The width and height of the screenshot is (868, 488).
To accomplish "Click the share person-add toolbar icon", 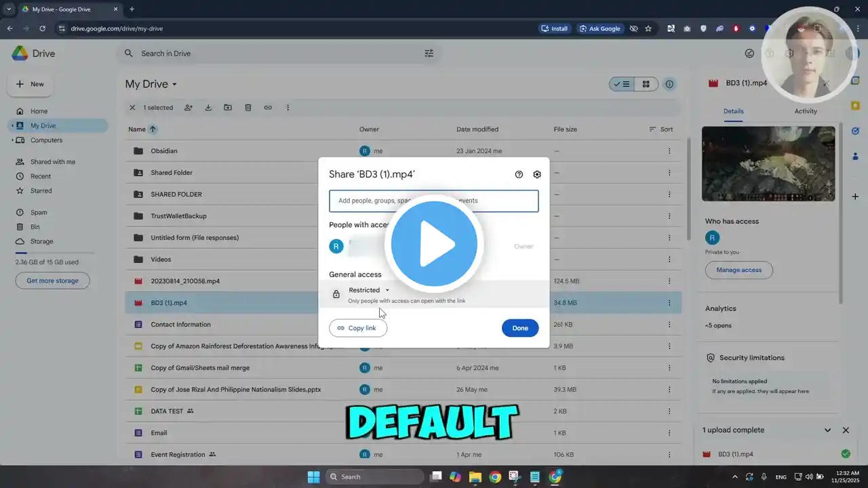I will [189, 108].
